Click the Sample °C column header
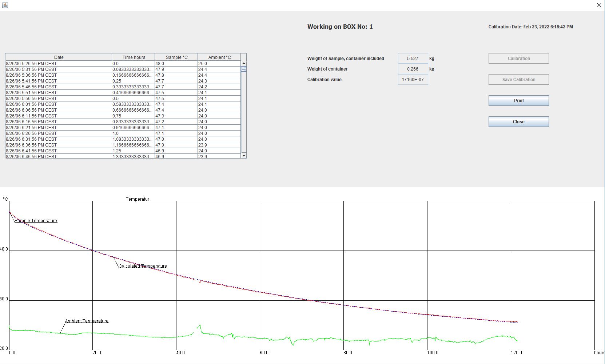Image resolution: width=605 pixels, height=364 pixels. point(176,57)
